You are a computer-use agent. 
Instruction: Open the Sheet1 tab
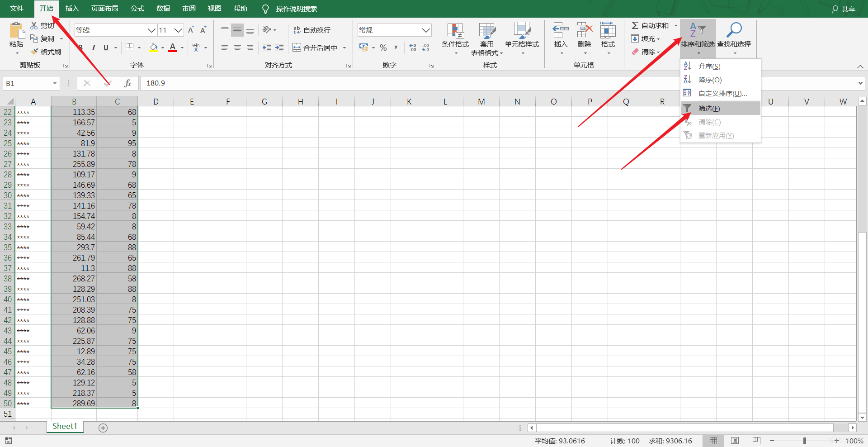pos(65,426)
